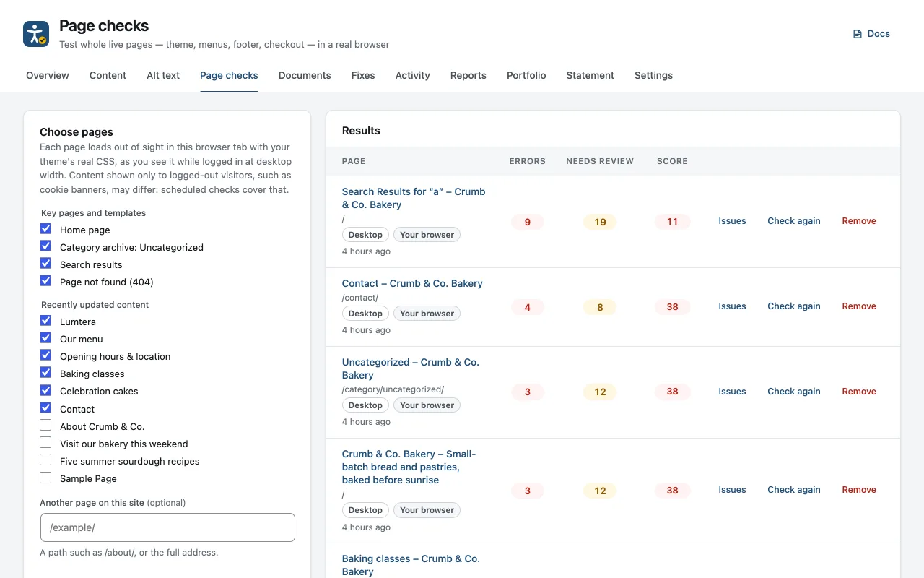Click the /category/uncategorized/ path text

click(x=393, y=389)
